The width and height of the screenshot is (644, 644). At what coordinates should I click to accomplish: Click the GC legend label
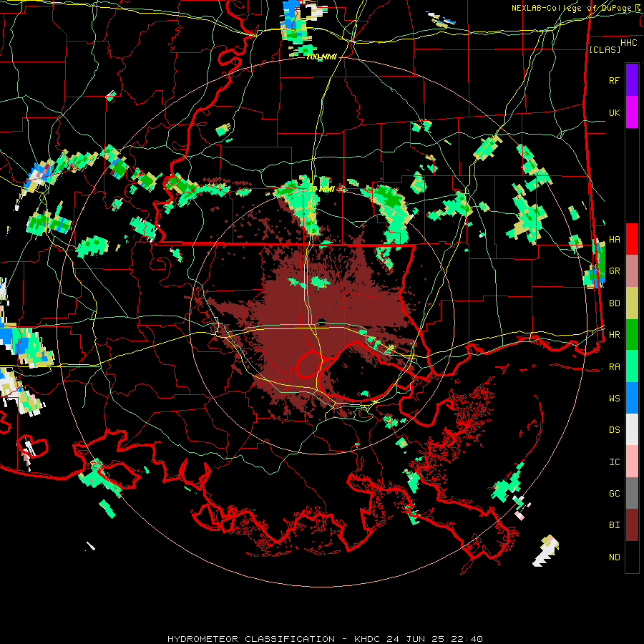(x=614, y=494)
